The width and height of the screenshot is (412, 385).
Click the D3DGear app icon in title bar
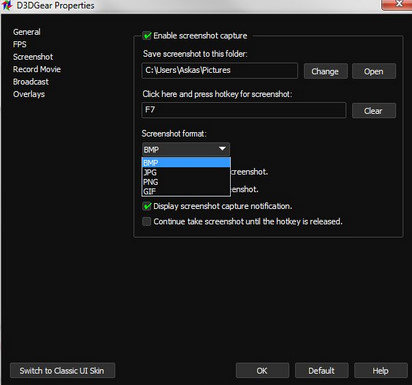(7, 5)
